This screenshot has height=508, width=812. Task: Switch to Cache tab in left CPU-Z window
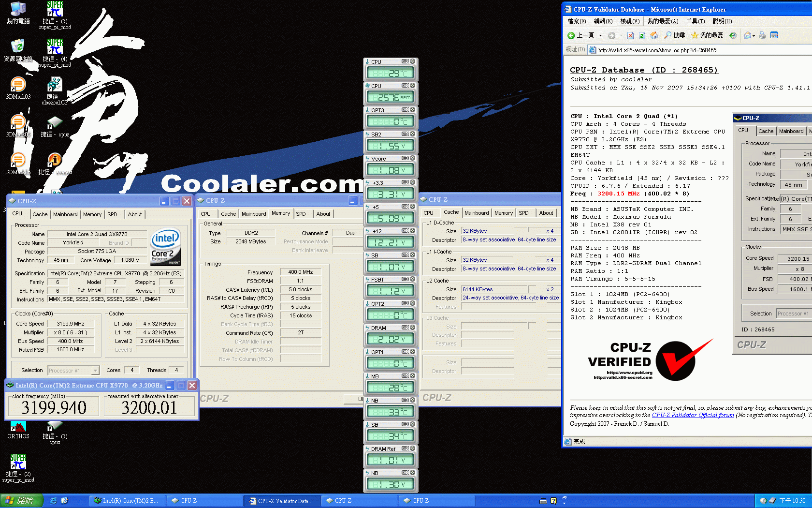coord(40,214)
